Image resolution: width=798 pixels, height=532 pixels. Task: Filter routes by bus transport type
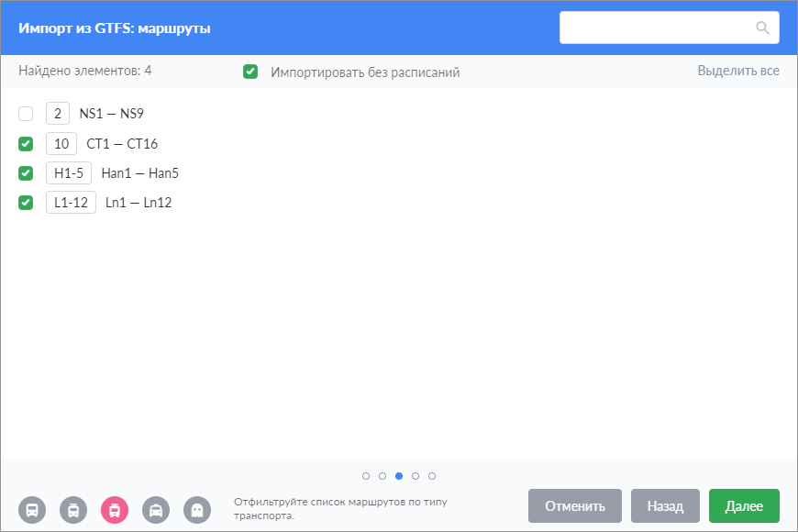32,509
